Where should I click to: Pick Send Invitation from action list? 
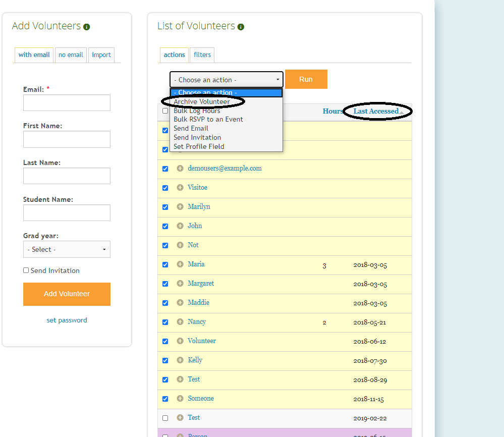click(227, 137)
